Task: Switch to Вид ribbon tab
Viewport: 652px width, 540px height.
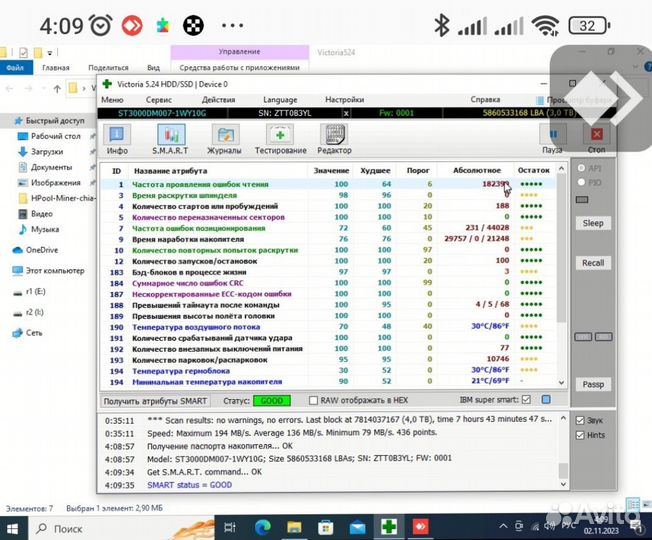Action: click(x=153, y=68)
